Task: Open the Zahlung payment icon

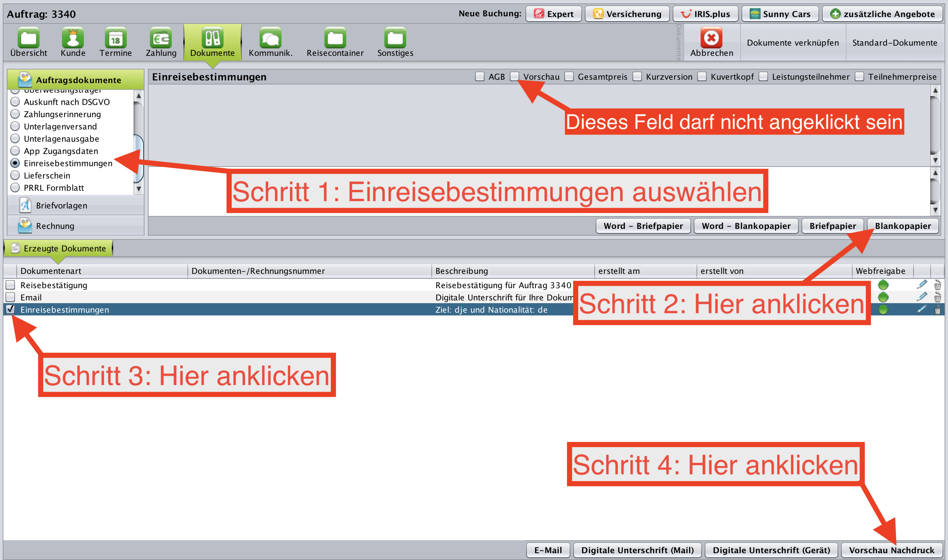Action: coord(161,38)
